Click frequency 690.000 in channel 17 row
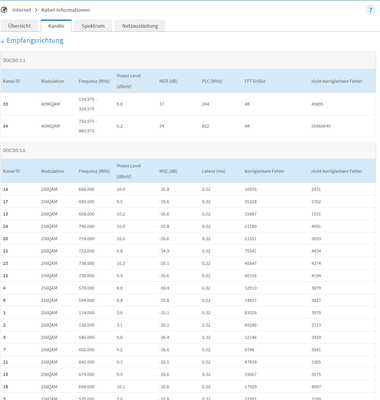 point(87,202)
